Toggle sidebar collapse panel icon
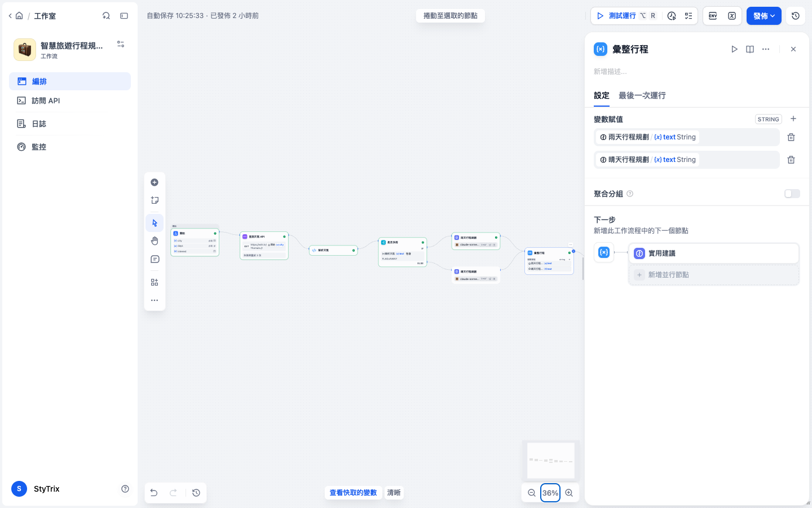The width and height of the screenshot is (812, 508). coord(124,16)
